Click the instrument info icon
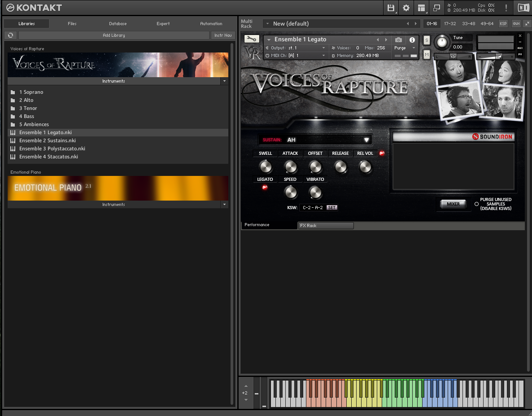Image resolution: width=532 pixels, height=416 pixels. 412,39
